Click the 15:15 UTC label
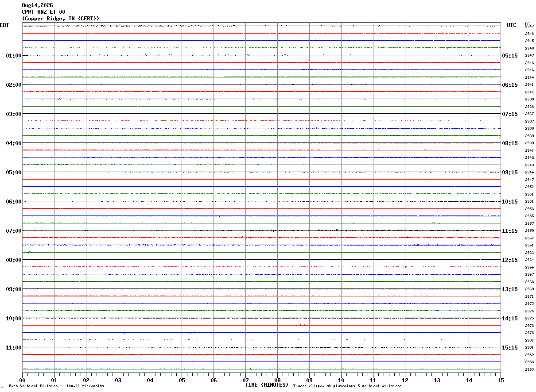The image size is (536, 392). pos(510,348)
